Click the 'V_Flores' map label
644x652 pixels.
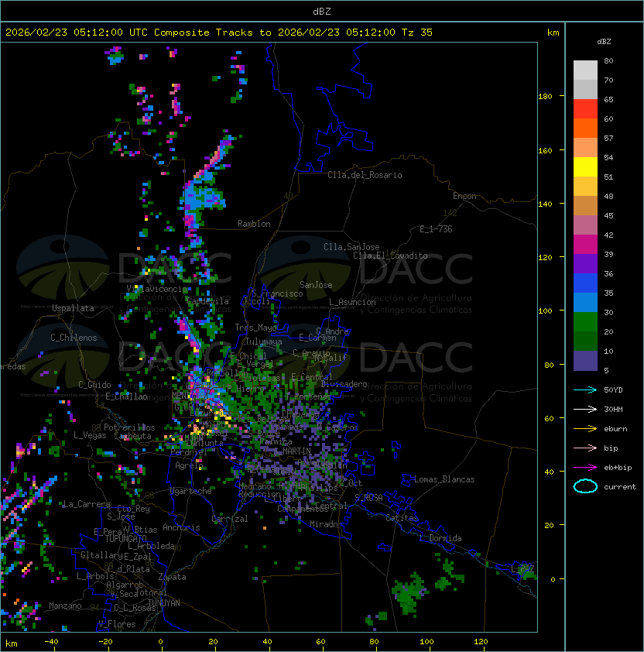tap(117, 624)
